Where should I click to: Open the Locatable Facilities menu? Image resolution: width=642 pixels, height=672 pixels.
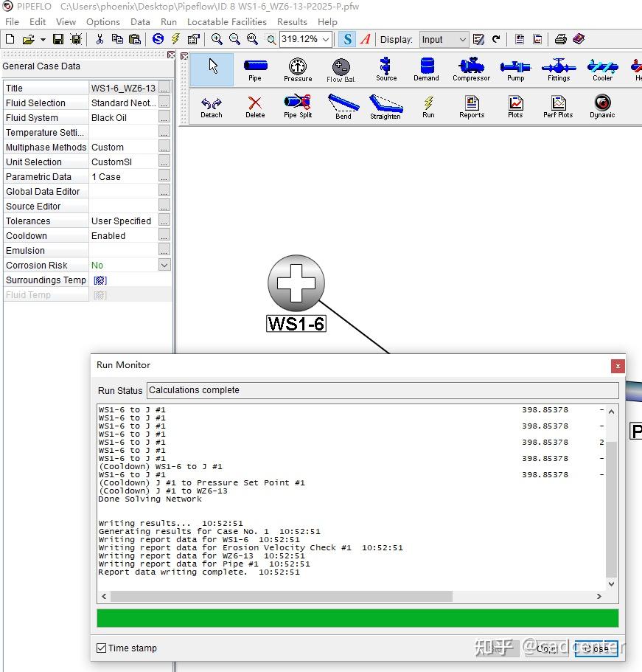coord(226,22)
